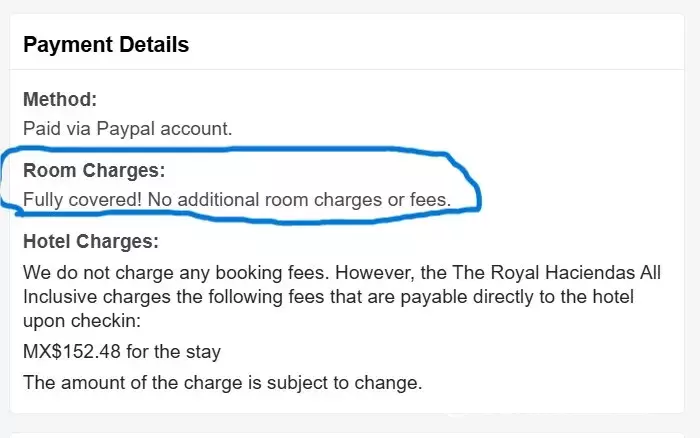
Task: Click the "Method:" label
Action: pos(60,100)
